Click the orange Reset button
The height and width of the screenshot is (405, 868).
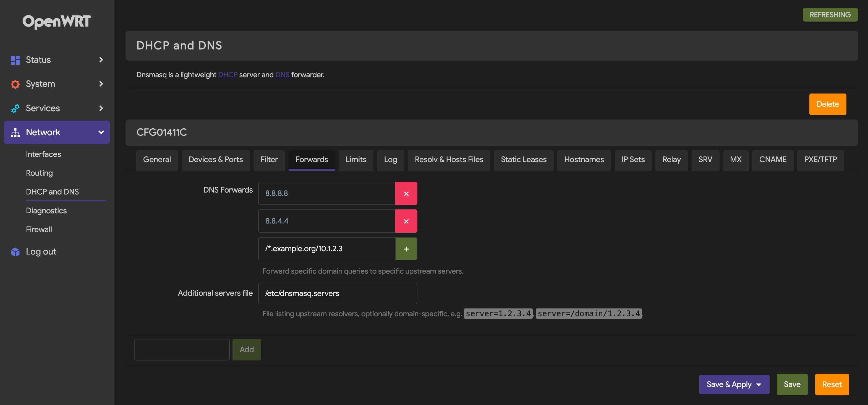(x=831, y=385)
